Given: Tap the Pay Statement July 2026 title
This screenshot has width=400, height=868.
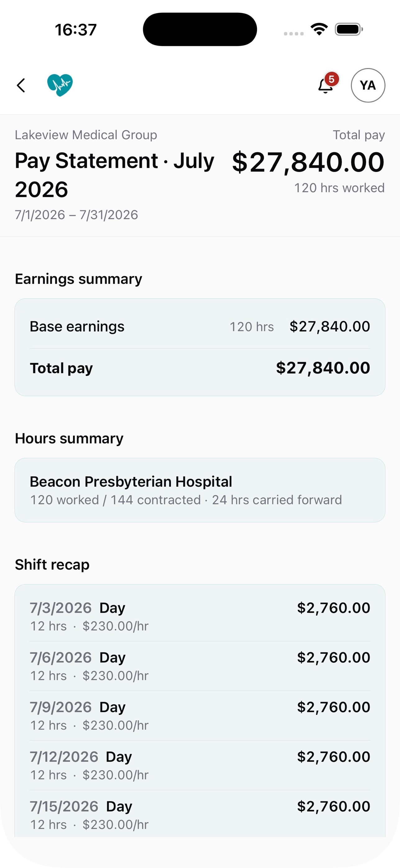Looking at the screenshot, I should point(115,174).
